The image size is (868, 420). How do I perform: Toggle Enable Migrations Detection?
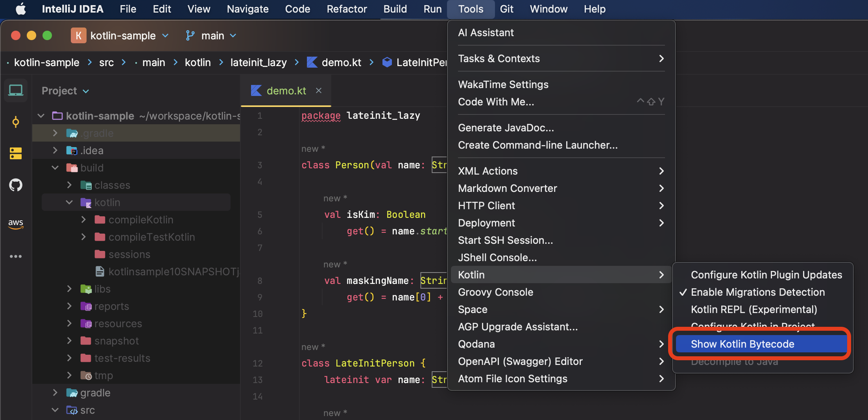[x=758, y=292]
